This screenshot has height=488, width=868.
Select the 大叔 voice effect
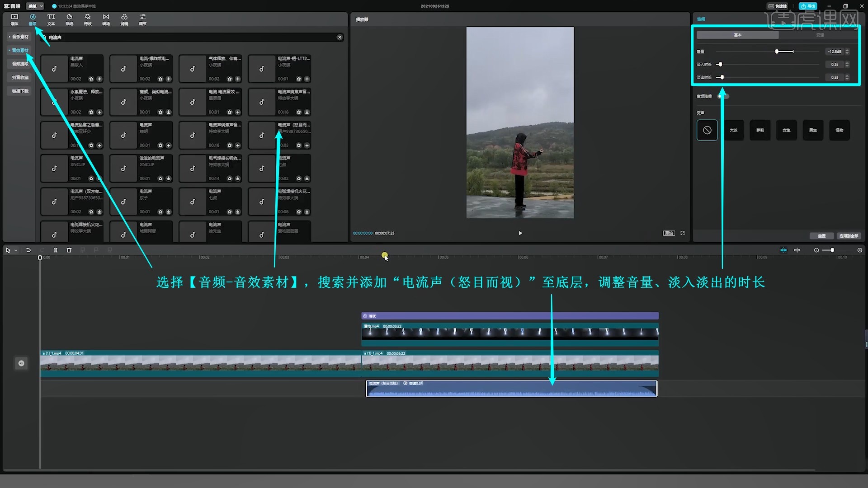tap(733, 130)
